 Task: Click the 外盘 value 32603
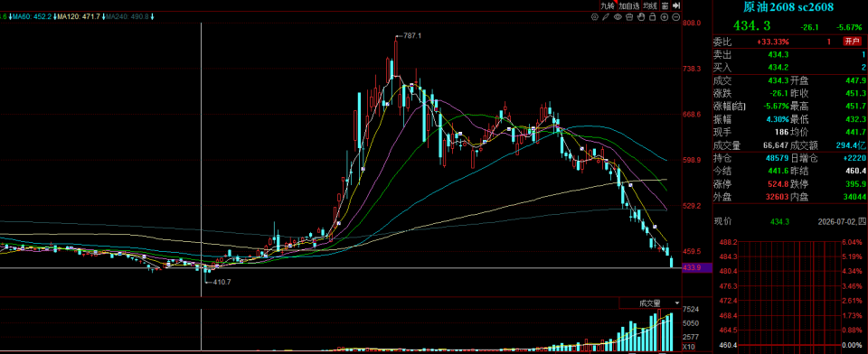pyautogui.click(x=778, y=196)
